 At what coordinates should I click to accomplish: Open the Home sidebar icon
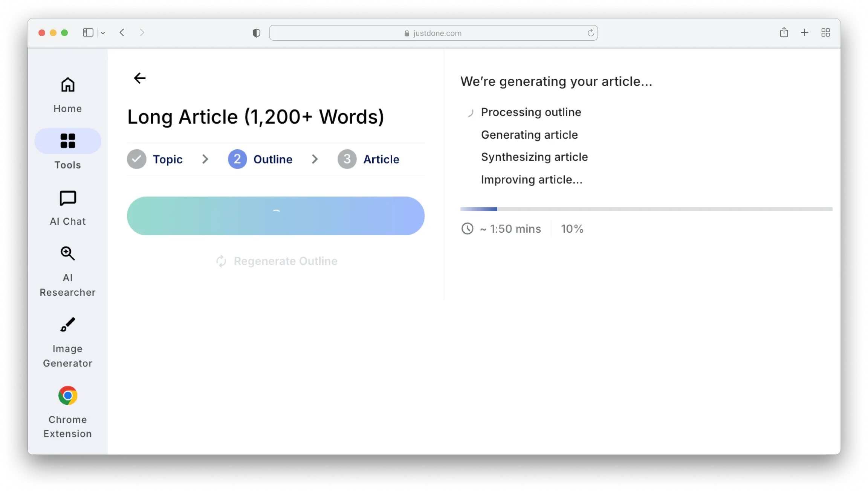click(68, 85)
